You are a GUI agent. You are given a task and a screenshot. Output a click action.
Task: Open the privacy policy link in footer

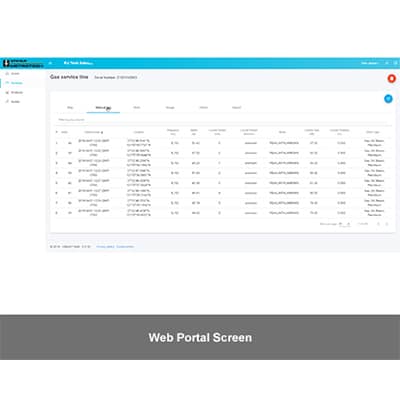click(x=105, y=247)
